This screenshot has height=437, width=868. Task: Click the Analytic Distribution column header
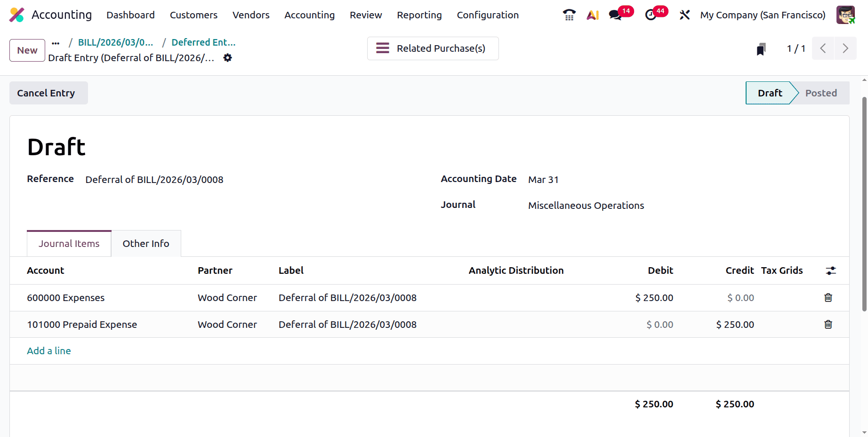(516, 270)
